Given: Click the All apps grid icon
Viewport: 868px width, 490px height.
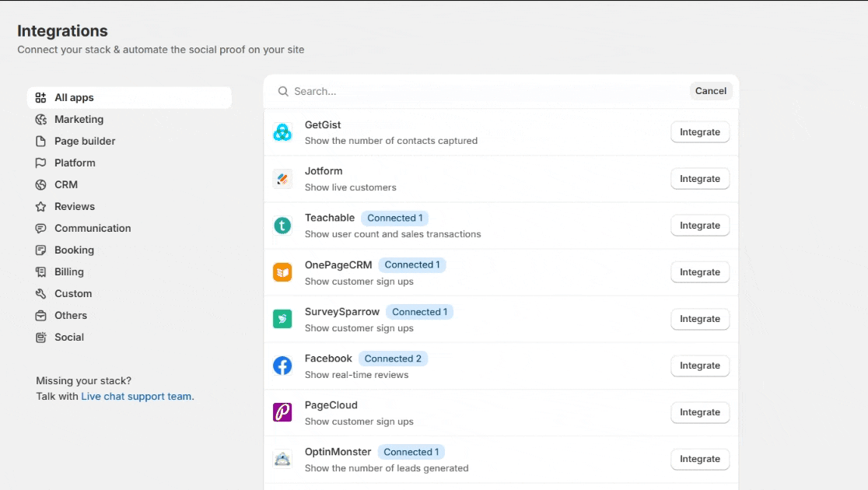Looking at the screenshot, I should coord(40,97).
